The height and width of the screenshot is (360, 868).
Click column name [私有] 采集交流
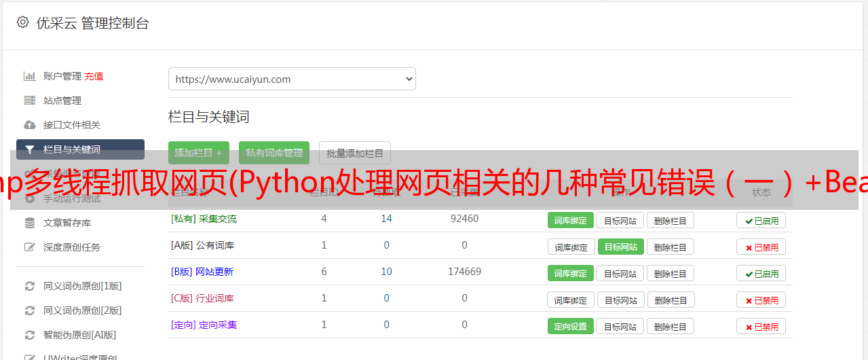[x=204, y=219]
